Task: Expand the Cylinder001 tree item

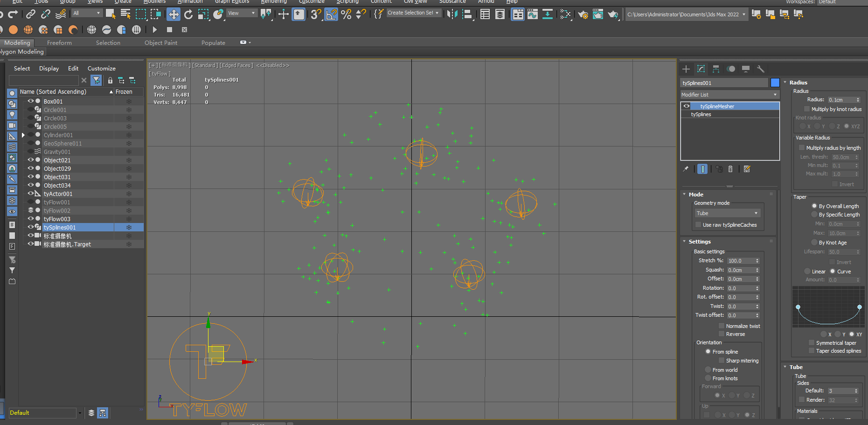Action: tap(23, 135)
